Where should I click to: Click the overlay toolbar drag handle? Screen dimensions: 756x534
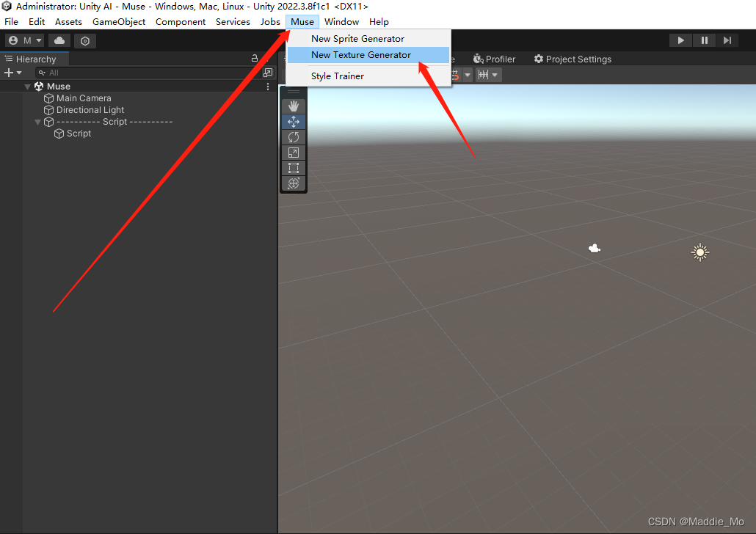click(x=293, y=92)
